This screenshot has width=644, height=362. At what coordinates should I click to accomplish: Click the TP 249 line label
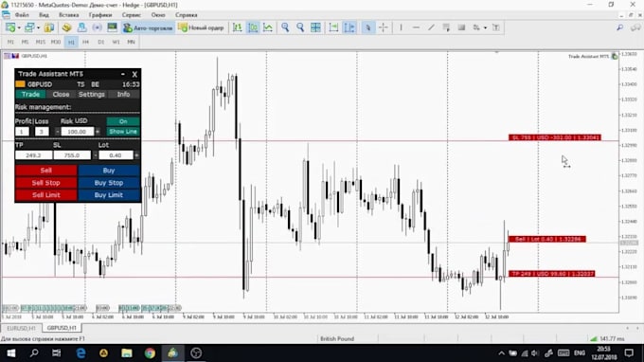(551, 274)
